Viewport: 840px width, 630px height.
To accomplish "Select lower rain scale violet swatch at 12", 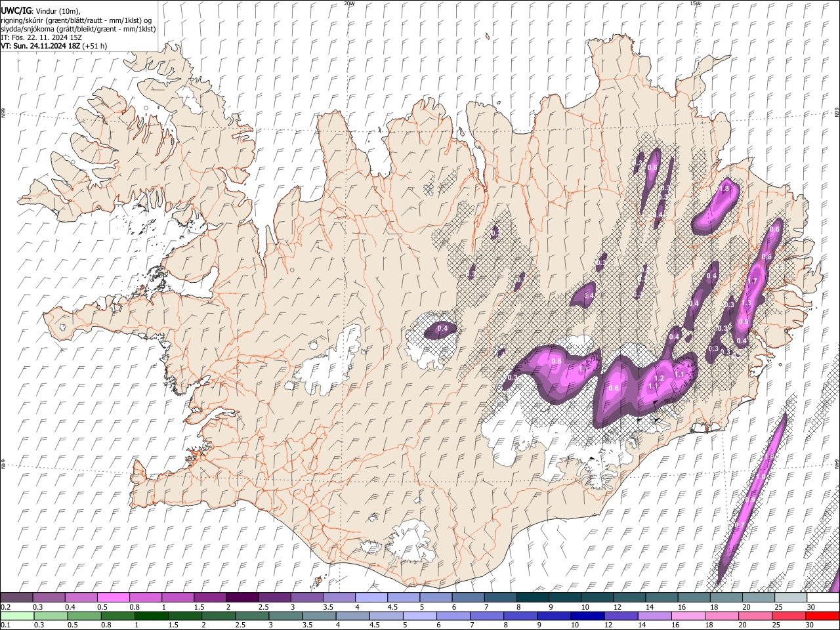I will [621, 616].
